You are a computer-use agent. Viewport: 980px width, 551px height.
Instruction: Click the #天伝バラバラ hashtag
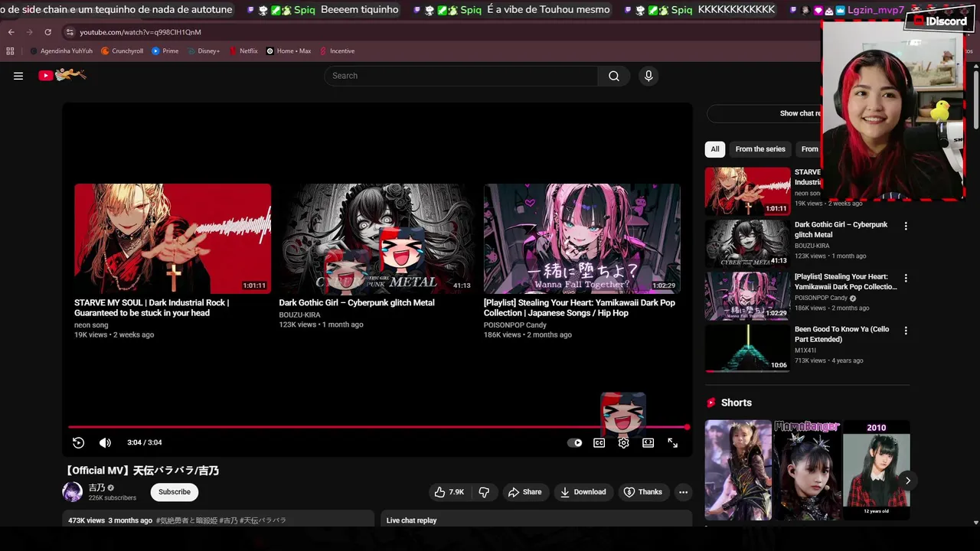pos(263,520)
